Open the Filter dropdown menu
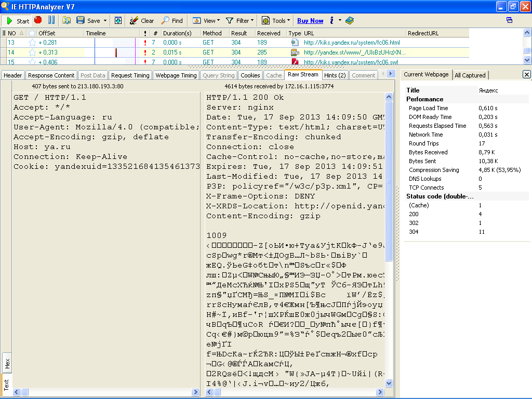532x399 pixels. pyautogui.click(x=240, y=21)
